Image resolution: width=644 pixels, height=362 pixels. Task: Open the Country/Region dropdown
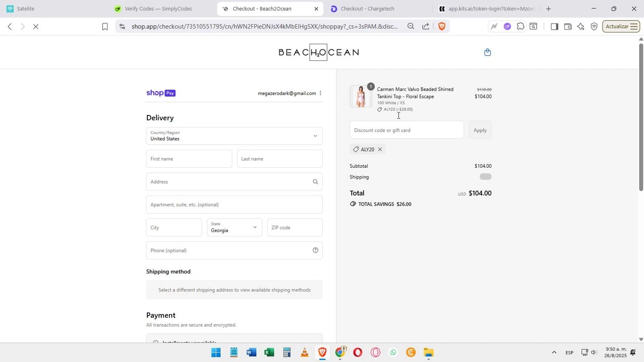tap(234, 136)
